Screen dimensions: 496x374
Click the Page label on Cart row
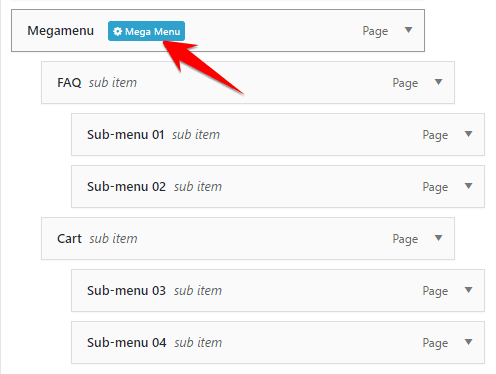click(x=405, y=239)
